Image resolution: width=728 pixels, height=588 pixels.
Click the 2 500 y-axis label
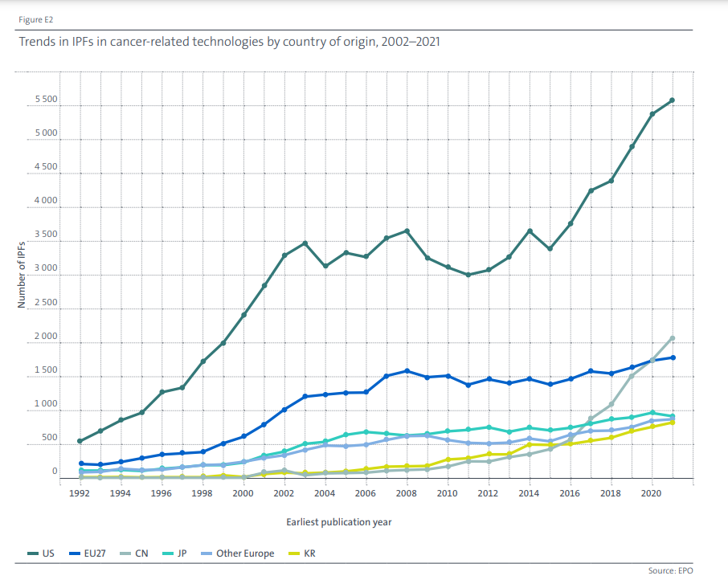46,302
